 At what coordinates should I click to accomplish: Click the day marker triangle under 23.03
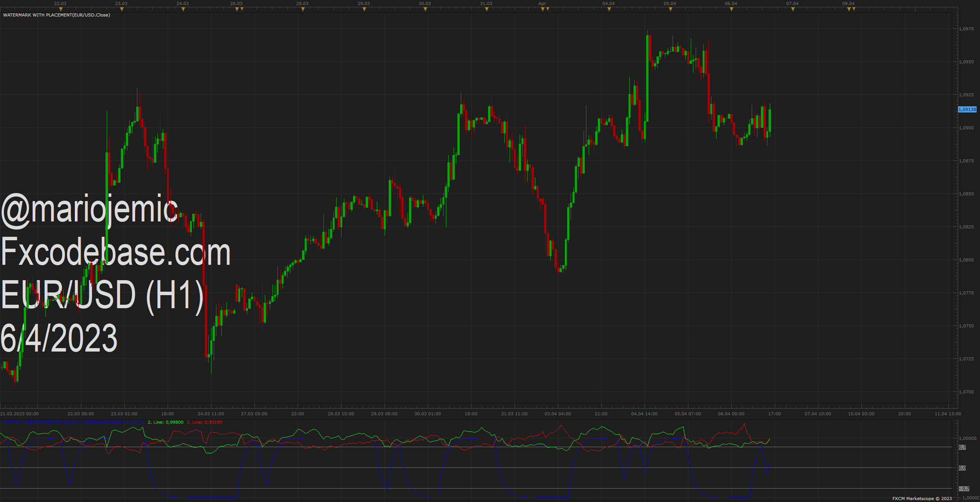[122, 9]
